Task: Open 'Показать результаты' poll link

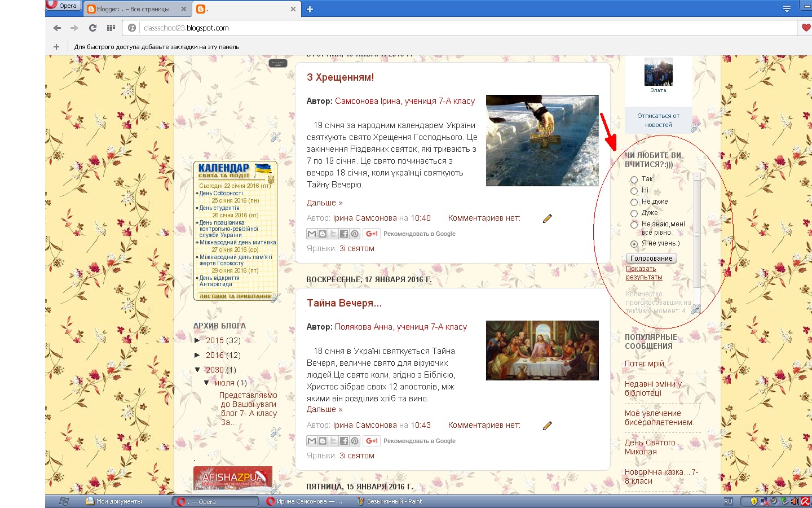Action: pos(644,273)
